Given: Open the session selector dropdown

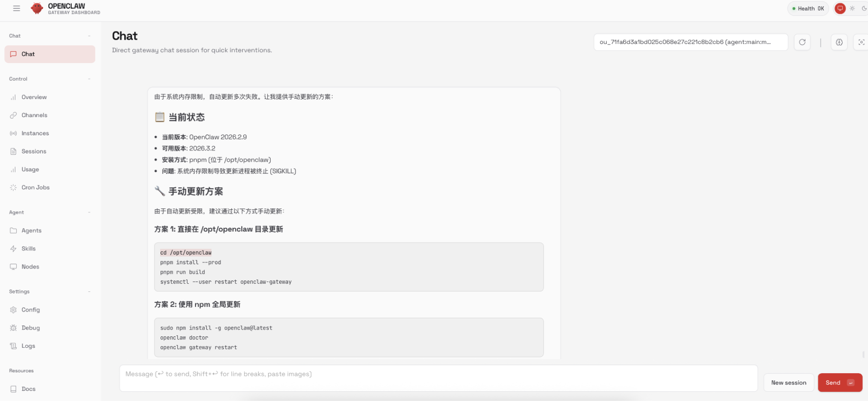Looking at the screenshot, I should coord(691,42).
